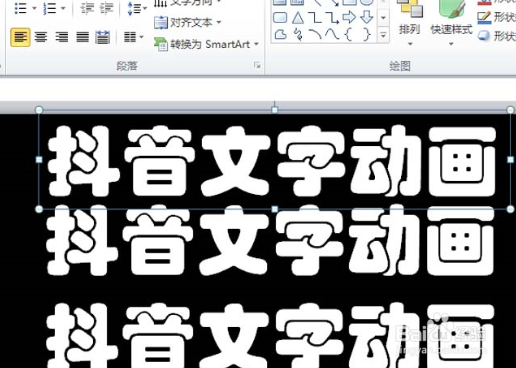Select the elbow arrow connector shape
The height and width of the screenshot is (368, 516).
[332, 17]
